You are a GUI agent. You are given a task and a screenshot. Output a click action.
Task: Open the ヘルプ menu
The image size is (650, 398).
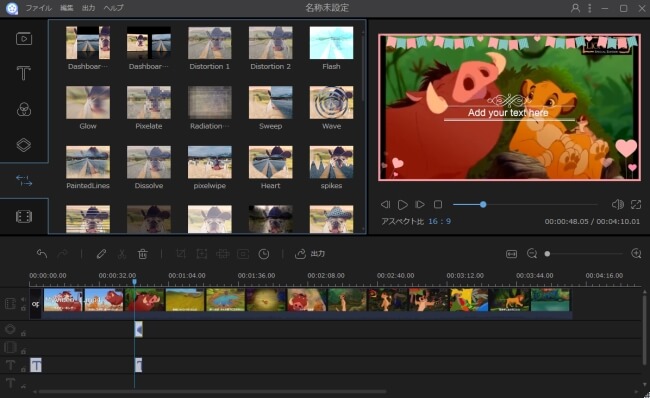(113, 8)
